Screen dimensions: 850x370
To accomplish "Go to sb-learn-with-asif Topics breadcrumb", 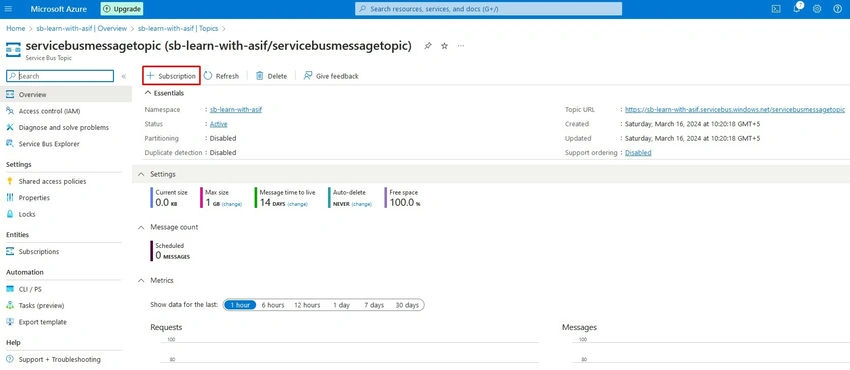I will (178, 28).
